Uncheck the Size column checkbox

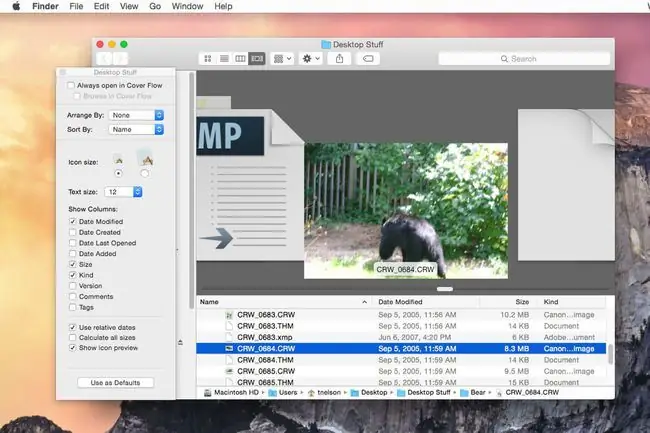(73, 264)
